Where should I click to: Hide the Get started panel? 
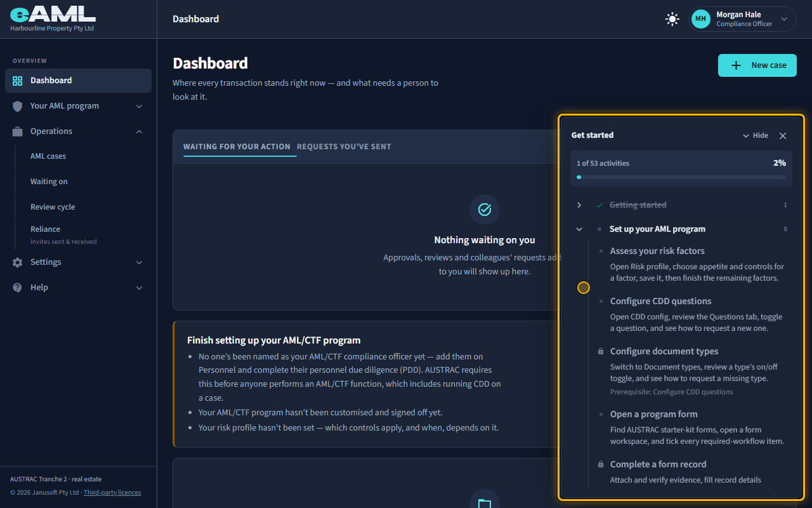click(x=755, y=135)
